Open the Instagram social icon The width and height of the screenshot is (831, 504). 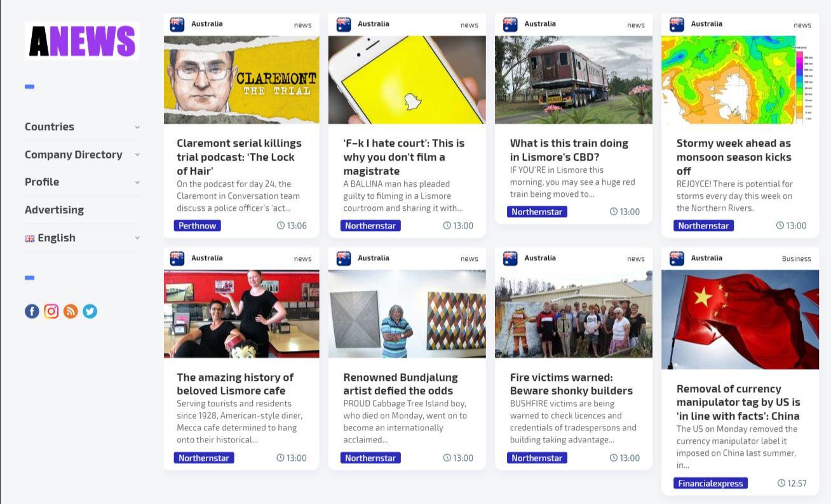[x=51, y=311]
